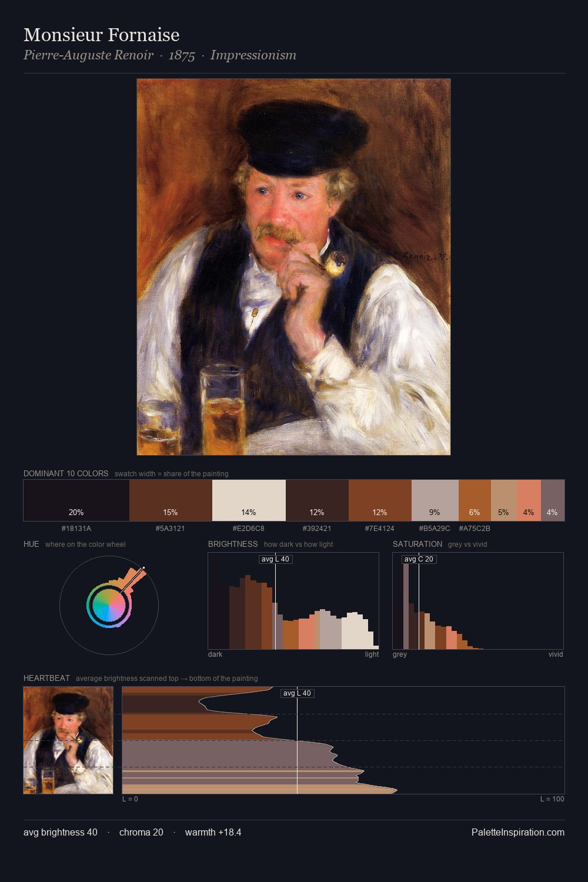Click the 'HUE' section heading
The width and height of the screenshot is (588, 882).
coord(31,544)
